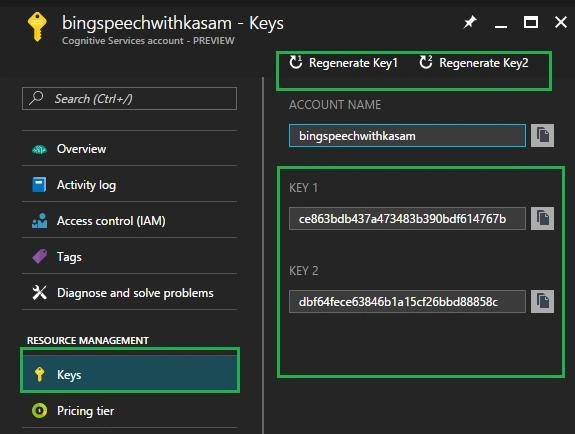This screenshot has width=575, height=434.
Task: Open Activity log
Action: pyautogui.click(x=129, y=185)
